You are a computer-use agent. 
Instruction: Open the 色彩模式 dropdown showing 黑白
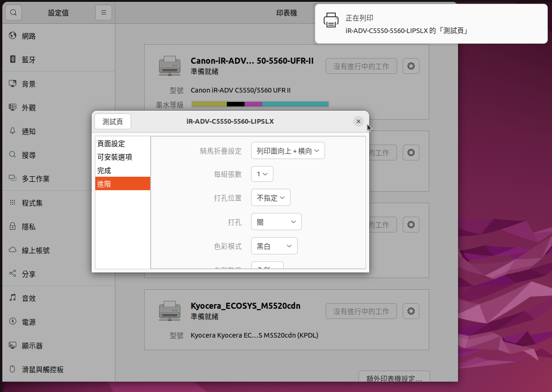(274, 246)
